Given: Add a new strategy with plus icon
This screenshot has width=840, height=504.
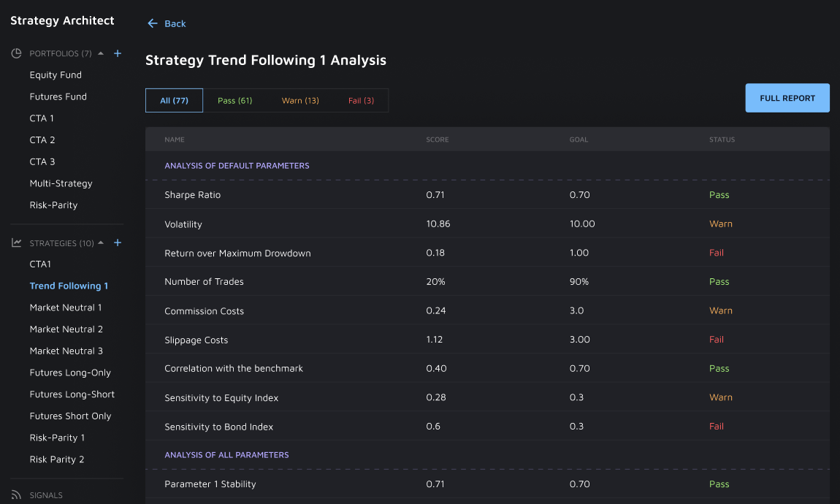Looking at the screenshot, I should click(x=118, y=243).
